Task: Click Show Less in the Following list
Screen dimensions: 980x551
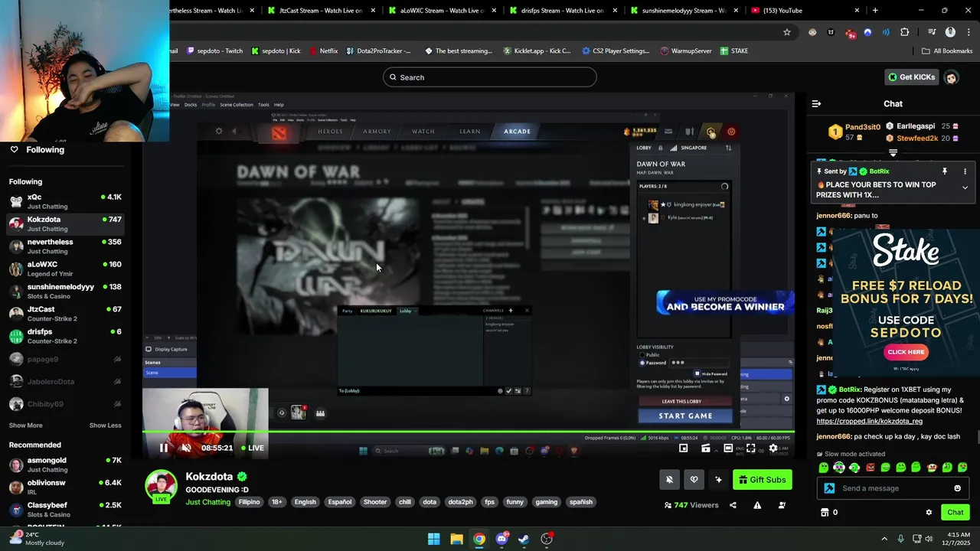Action: click(x=105, y=425)
